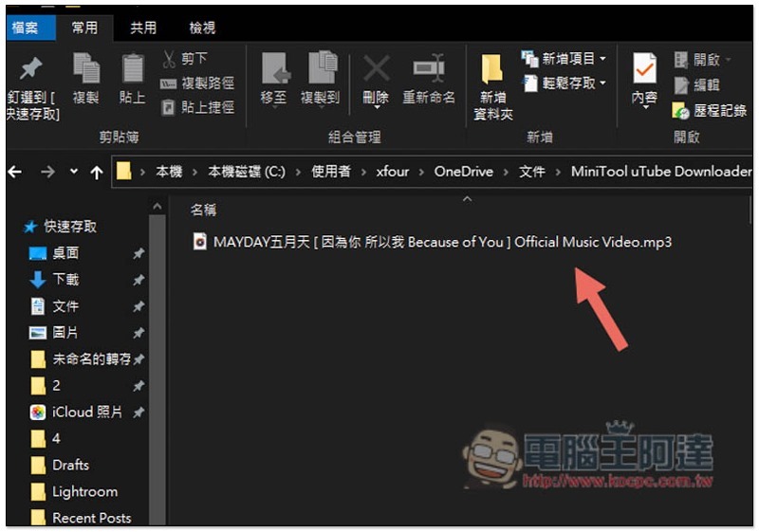Sort by the 名稱 column header

[x=203, y=210]
